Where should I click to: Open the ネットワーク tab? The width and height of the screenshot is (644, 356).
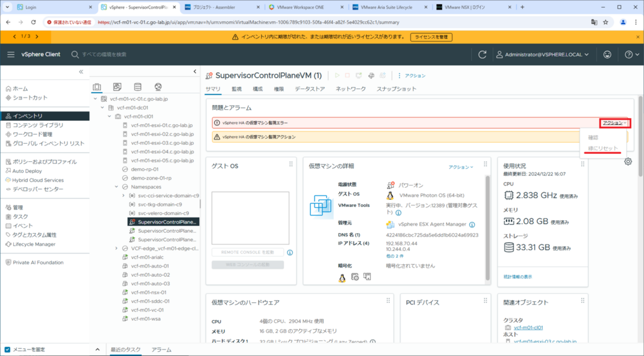[351, 89]
